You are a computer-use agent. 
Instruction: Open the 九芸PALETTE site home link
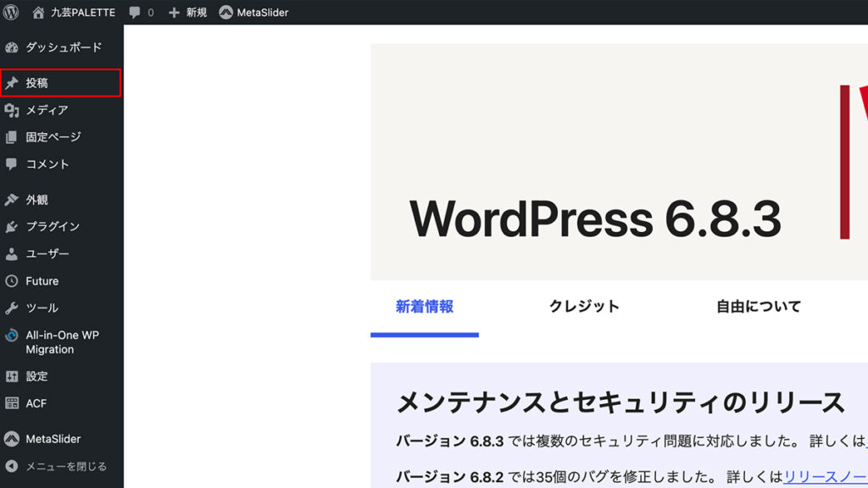pyautogui.click(x=74, y=13)
